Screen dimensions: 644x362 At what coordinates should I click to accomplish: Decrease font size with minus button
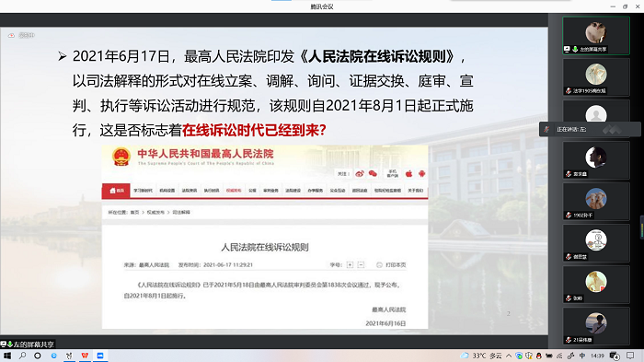pyautogui.click(x=361, y=265)
